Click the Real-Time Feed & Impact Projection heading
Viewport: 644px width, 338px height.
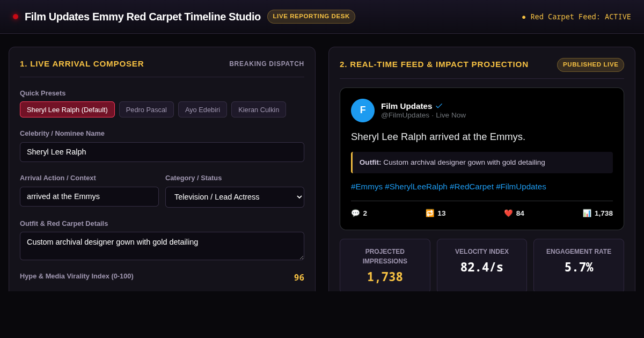pos(434,64)
